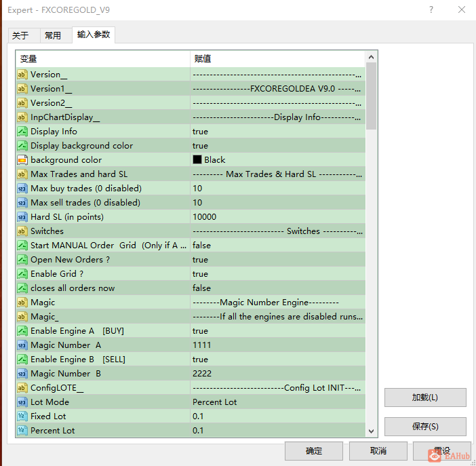The height and width of the screenshot is (466, 476).
Task: Click the scrollbar down arrow
Action: 371,431
